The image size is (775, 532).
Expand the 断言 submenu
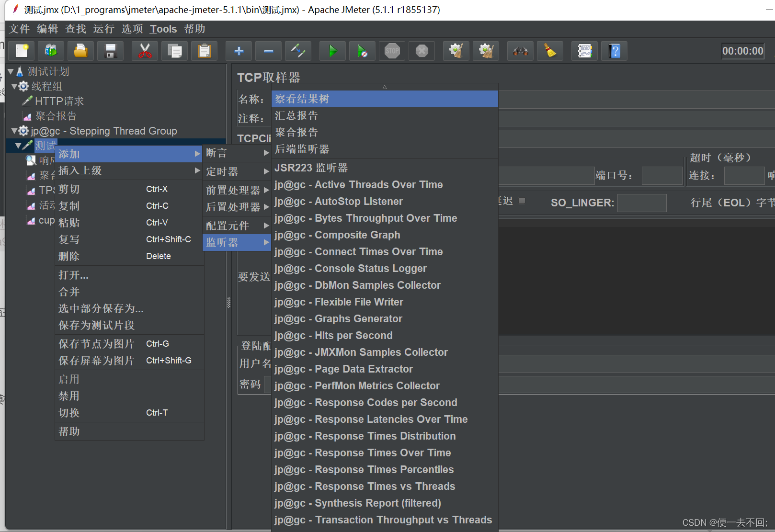click(237, 153)
